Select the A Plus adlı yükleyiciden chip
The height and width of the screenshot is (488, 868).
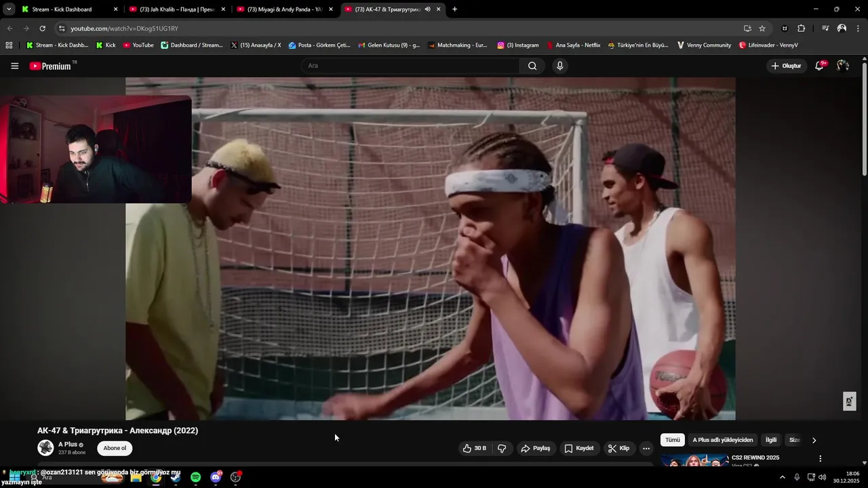click(x=722, y=440)
